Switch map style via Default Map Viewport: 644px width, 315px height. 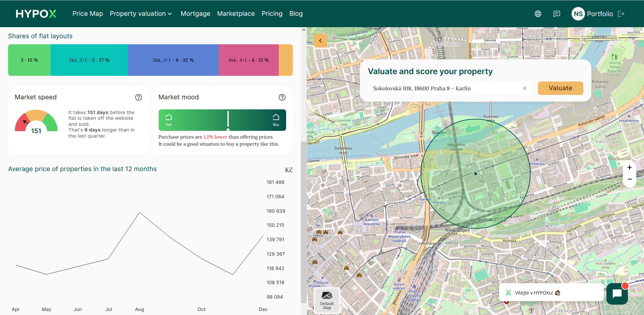point(327,300)
